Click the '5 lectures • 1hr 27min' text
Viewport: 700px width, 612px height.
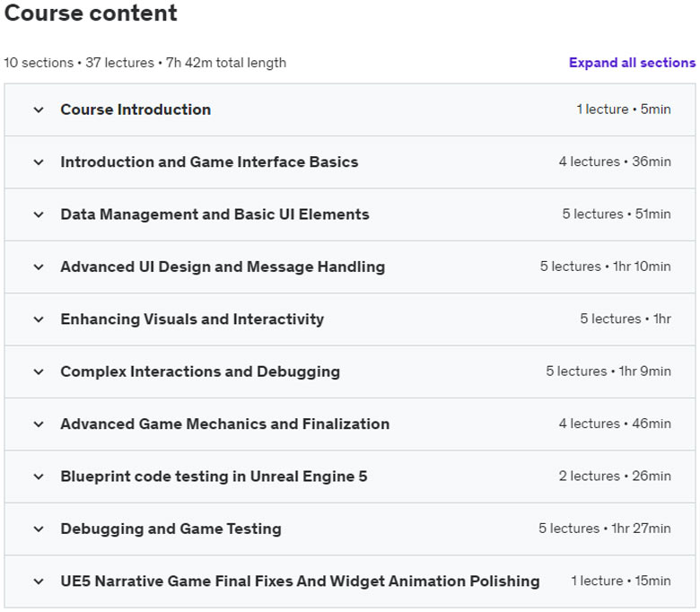pyautogui.click(x=605, y=529)
